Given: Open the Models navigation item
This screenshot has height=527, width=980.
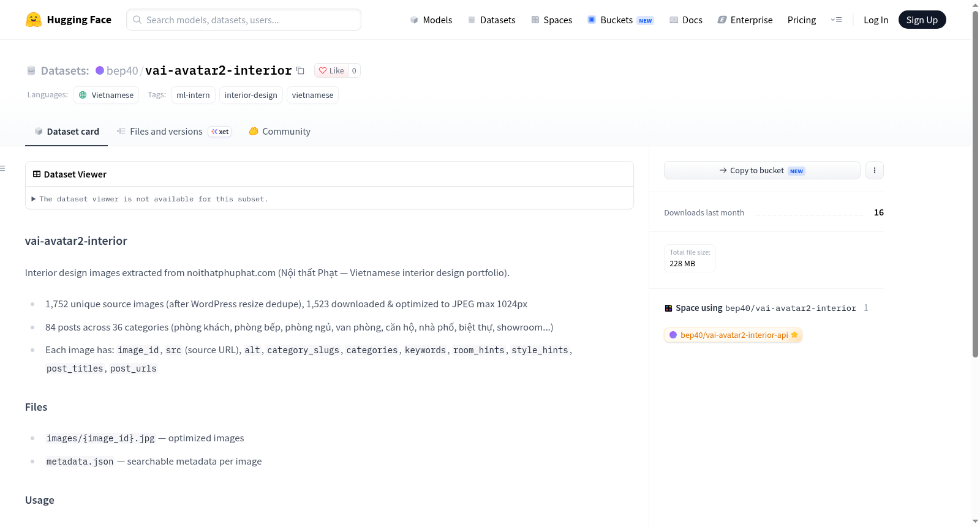Looking at the screenshot, I should pos(431,20).
